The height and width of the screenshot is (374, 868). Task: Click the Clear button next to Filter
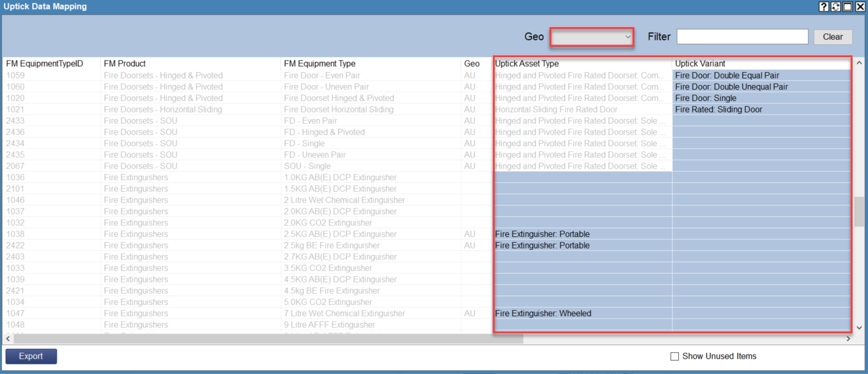pyautogui.click(x=833, y=37)
